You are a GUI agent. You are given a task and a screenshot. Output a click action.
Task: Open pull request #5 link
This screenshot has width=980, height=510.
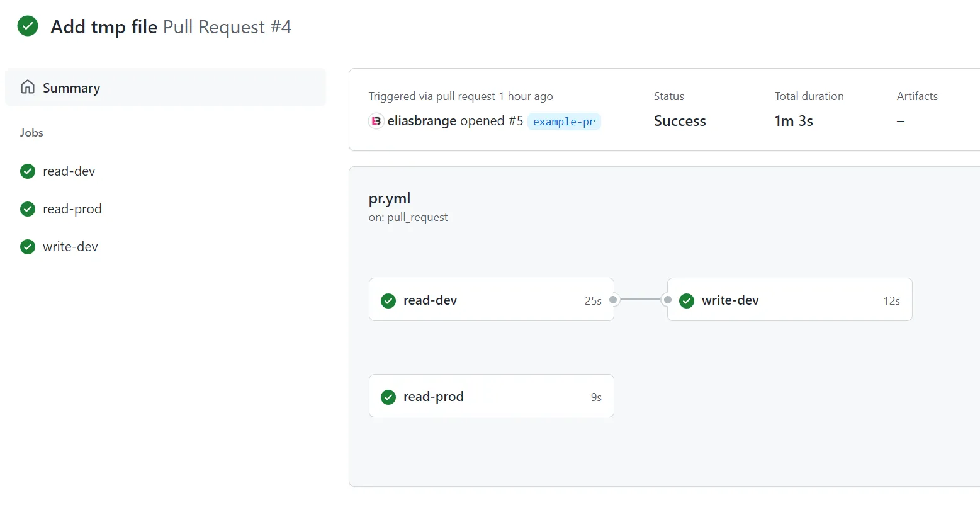click(x=517, y=120)
